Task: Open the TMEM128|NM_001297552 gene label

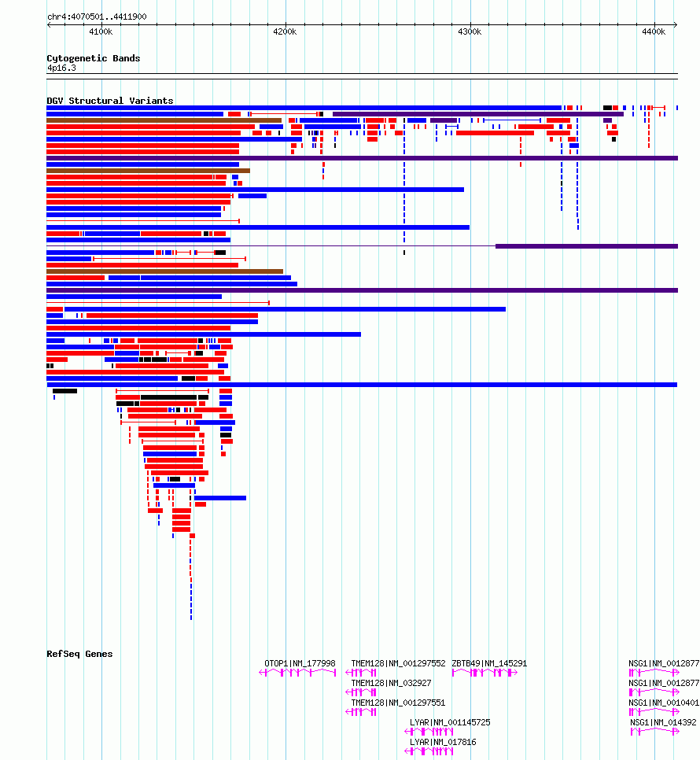Action: 398,663
